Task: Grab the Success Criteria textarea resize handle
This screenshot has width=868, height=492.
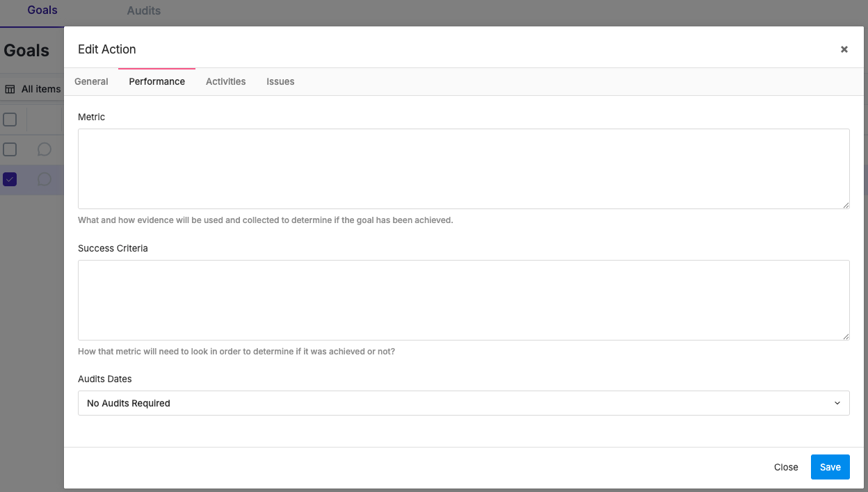Action: coord(846,336)
